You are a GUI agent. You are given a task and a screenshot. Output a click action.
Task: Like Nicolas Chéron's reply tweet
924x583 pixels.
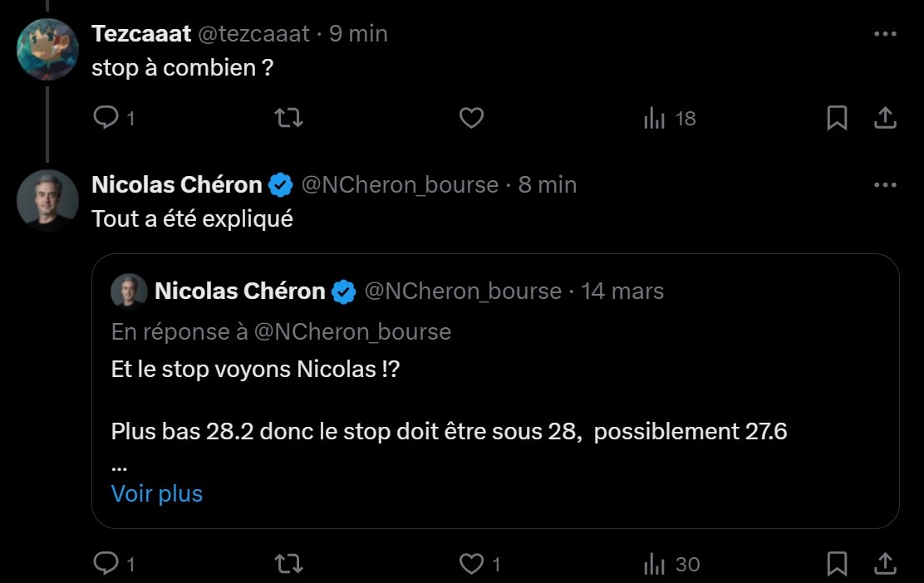click(471, 565)
